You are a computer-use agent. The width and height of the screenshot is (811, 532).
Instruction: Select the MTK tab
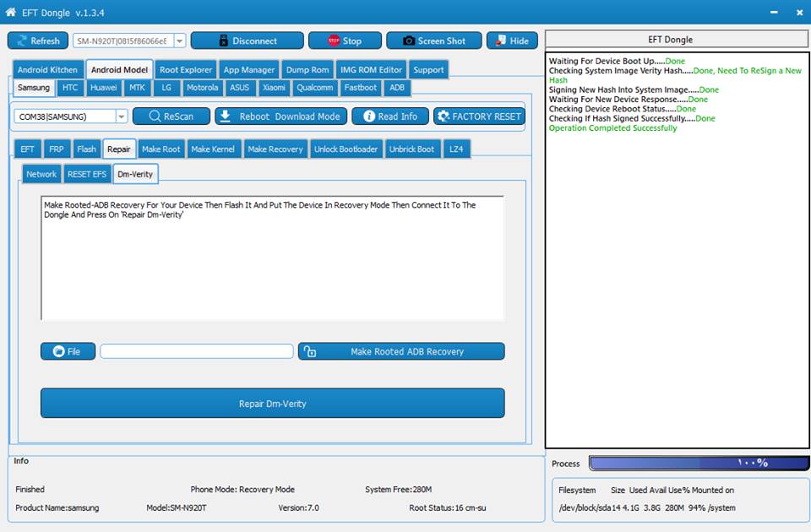[137, 88]
